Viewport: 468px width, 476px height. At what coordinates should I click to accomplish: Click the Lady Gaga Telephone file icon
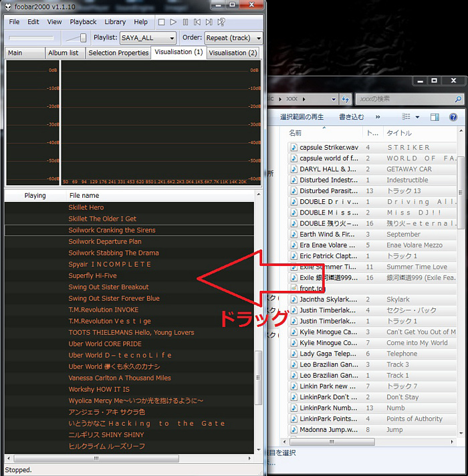[294, 354]
